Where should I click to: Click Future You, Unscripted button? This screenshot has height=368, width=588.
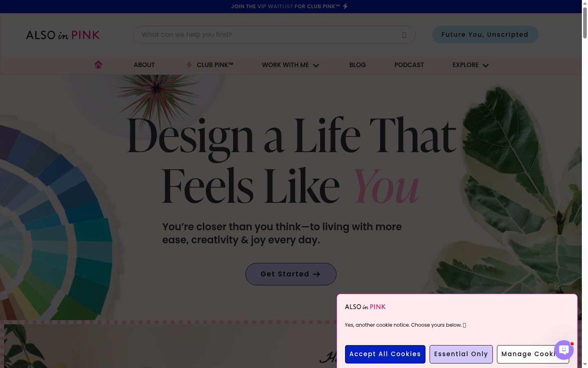tap(485, 35)
